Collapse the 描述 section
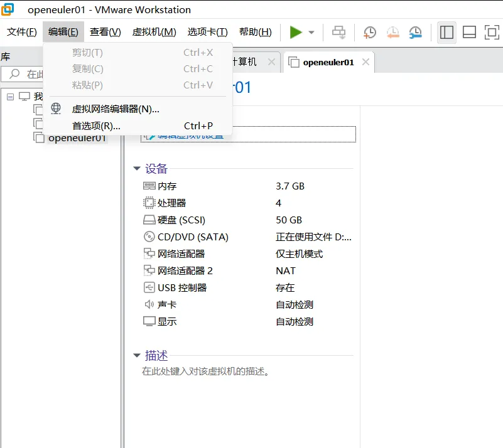Image resolution: width=503 pixels, height=448 pixels. (137, 355)
